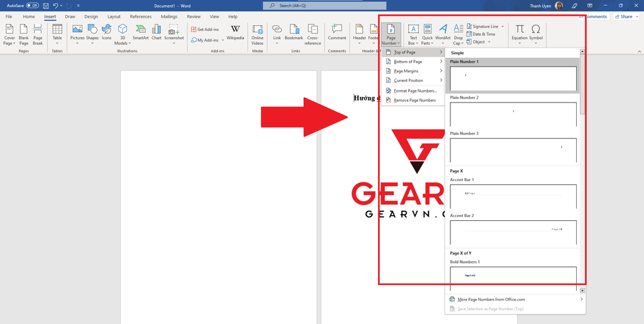Screen dimensions: 644x324
Task: Open the Text Box gallery
Action: [413, 35]
